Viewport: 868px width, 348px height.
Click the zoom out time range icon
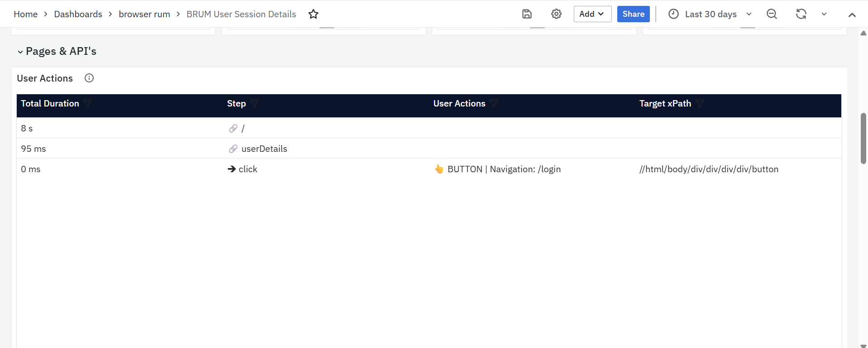tap(772, 14)
